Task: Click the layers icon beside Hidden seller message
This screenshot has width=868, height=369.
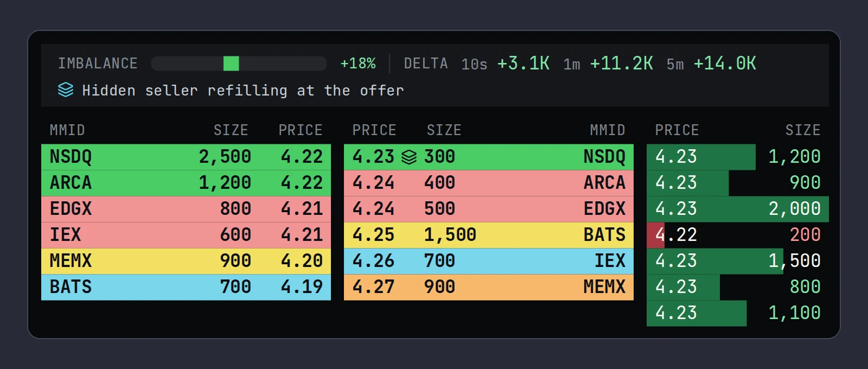Action: tap(66, 90)
